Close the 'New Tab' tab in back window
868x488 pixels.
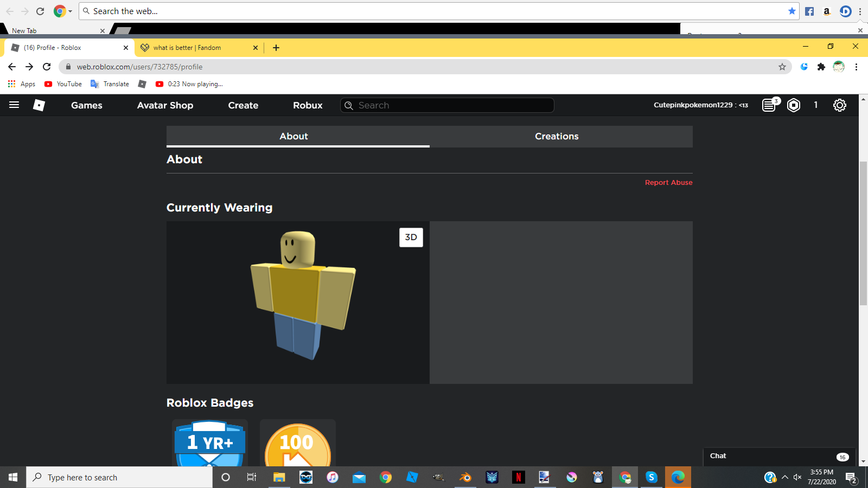[102, 31]
